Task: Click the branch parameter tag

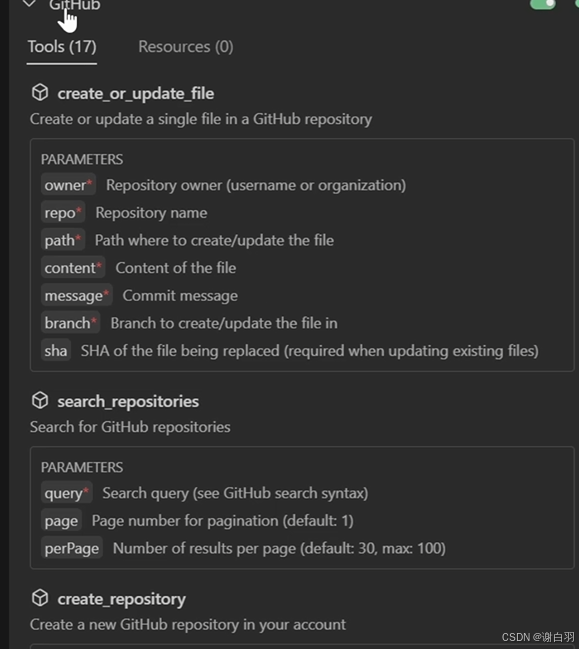Action: pyautogui.click(x=70, y=323)
